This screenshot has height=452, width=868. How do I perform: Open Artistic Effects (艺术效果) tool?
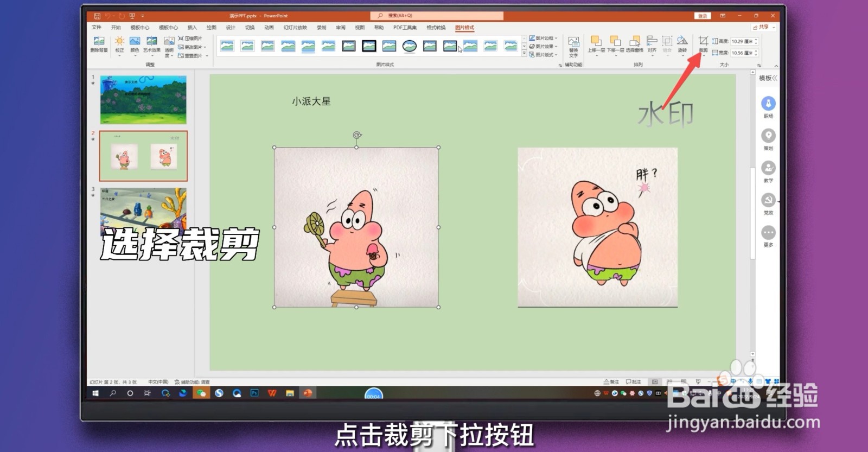coord(152,44)
